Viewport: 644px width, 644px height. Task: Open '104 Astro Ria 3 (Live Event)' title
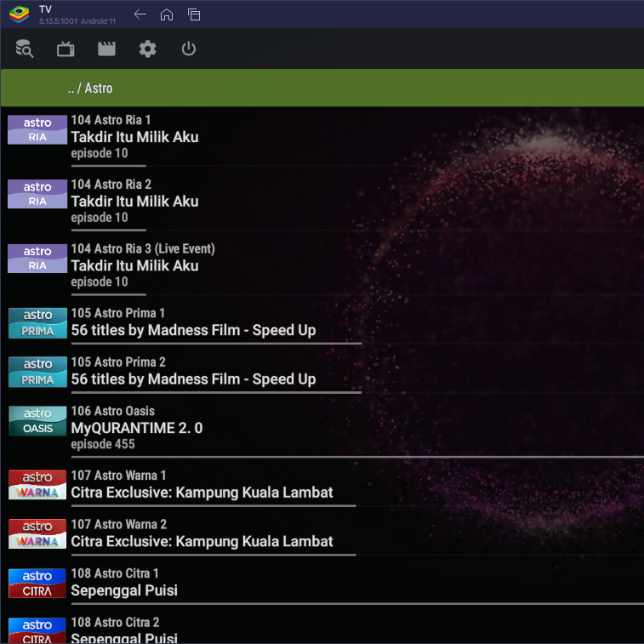[x=143, y=249]
